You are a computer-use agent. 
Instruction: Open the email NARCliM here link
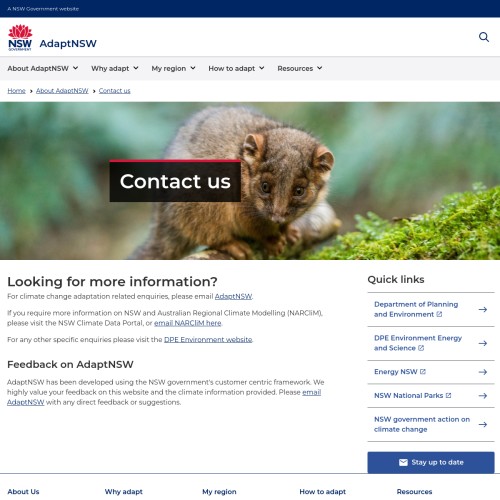click(188, 323)
